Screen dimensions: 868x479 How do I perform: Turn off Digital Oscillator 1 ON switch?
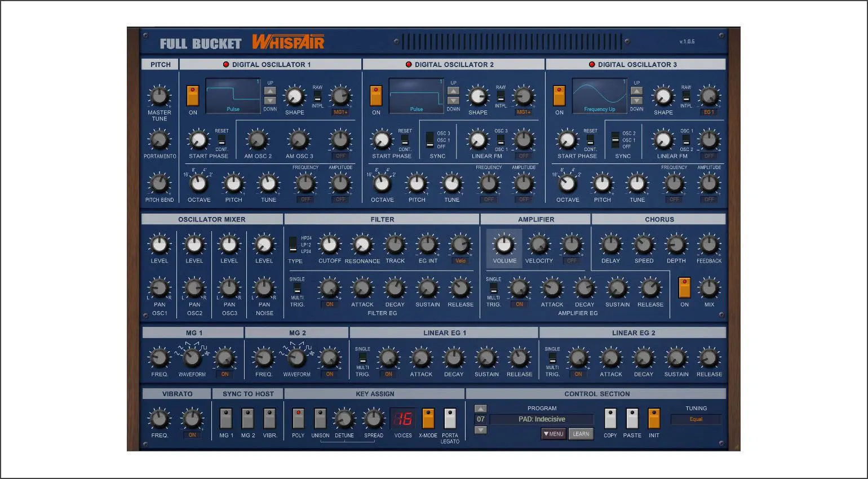click(x=193, y=96)
